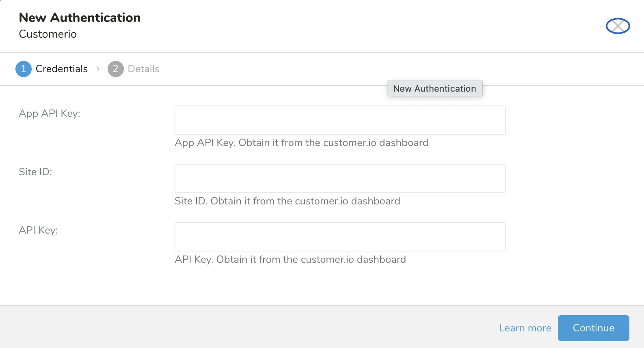Viewport: 644px width, 348px height.
Task: Click the App API Key help text
Action: (301, 143)
